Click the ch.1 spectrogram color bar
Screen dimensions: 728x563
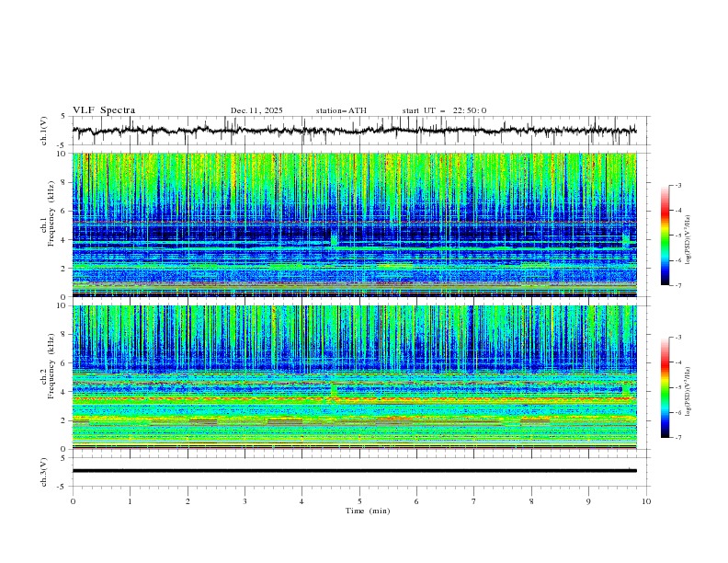tap(665, 236)
